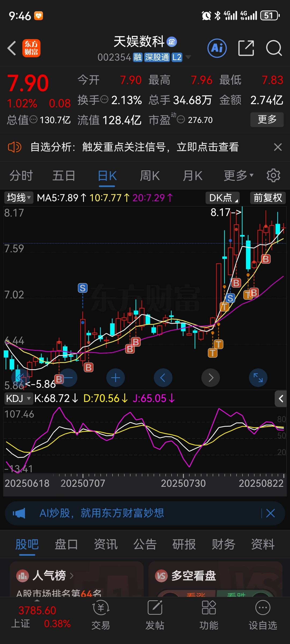Tap the 深股通 tag badge
Image resolution: width=290 pixels, height=644 pixels.
157,57
